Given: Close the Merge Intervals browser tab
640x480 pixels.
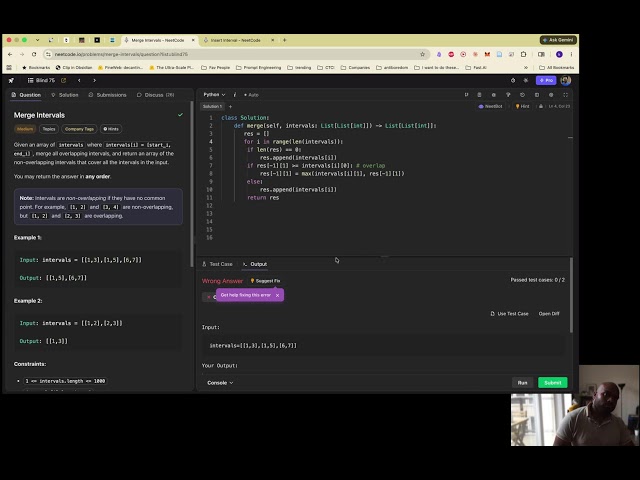Looking at the screenshot, I should pos(193,40).
